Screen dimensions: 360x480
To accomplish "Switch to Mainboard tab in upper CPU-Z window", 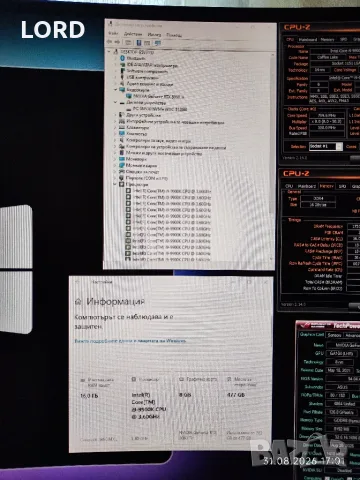I will point(308,39).
